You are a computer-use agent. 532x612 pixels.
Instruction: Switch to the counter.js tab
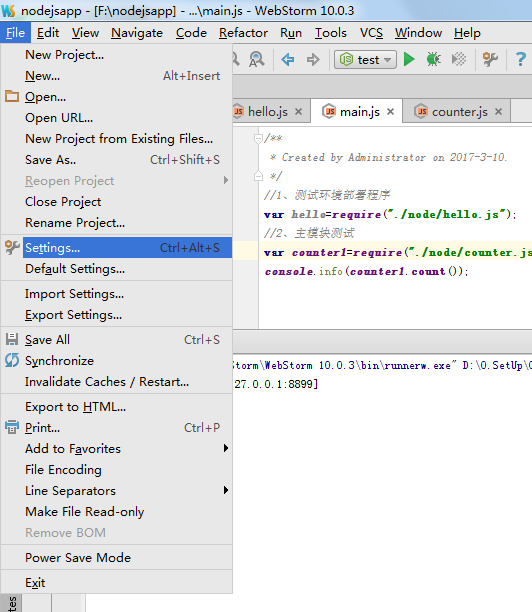(459, 112)
